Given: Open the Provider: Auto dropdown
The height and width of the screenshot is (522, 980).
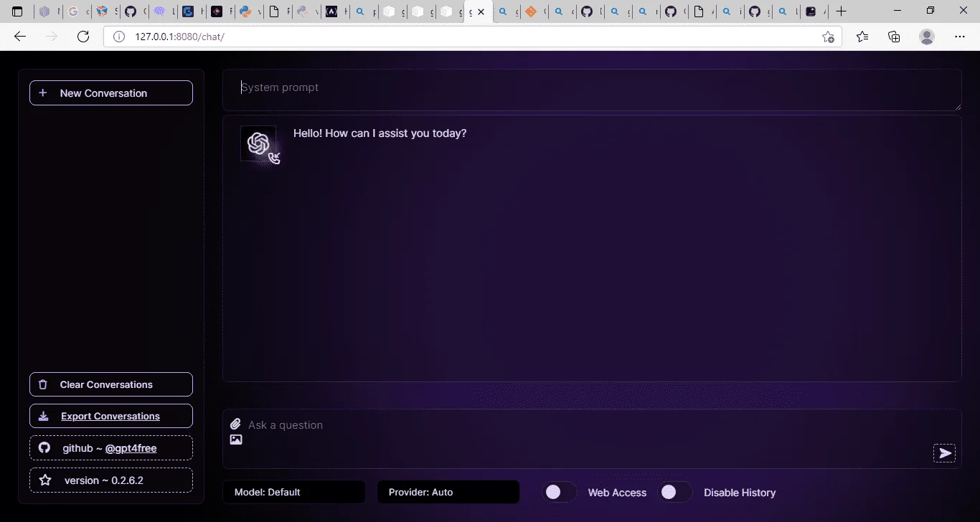Looking at the screenshot, I should pos(448,492).
